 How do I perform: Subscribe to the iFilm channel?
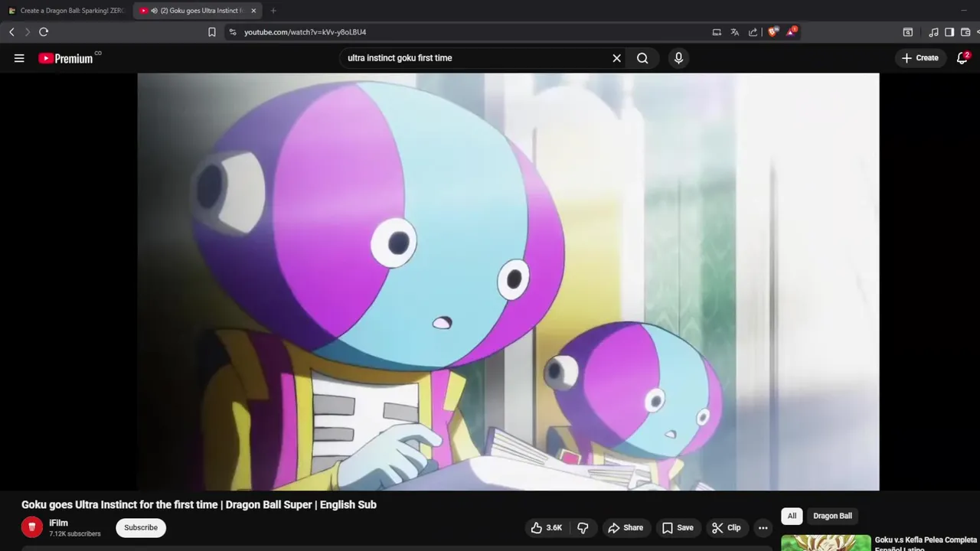141,528
